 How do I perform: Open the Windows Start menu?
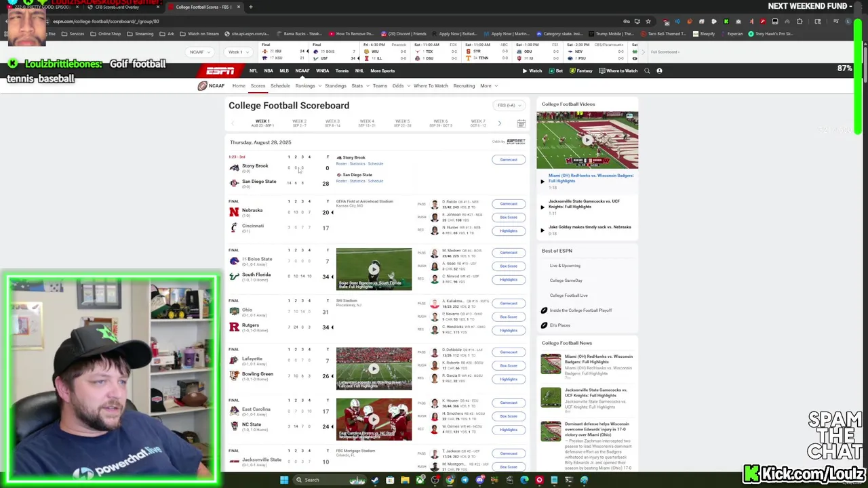[x=284, y=480]
